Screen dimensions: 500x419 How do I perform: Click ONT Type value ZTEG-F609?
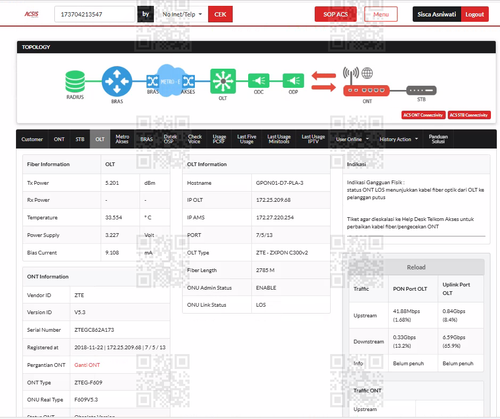click(88, 383)
